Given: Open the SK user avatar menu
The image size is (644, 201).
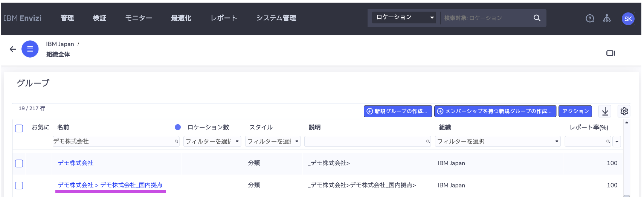Looking at the screenshot, I should tap(628, 19).
